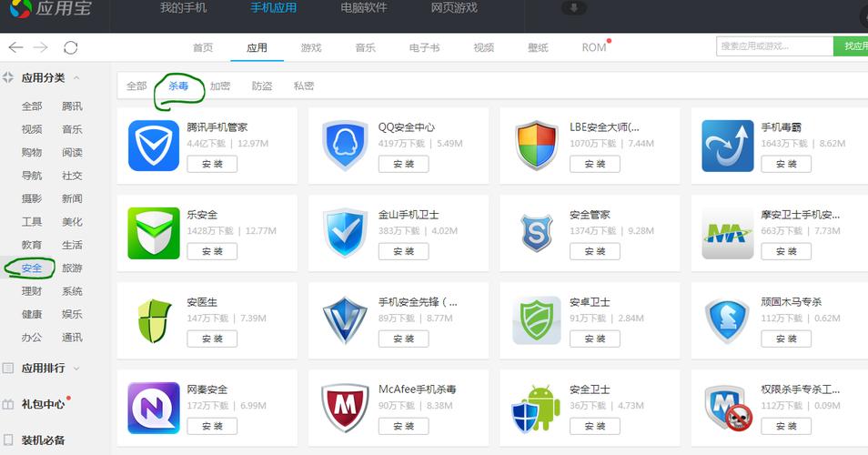
Task: Choose the 安全 category in sidebar
Action: (32, 268)
